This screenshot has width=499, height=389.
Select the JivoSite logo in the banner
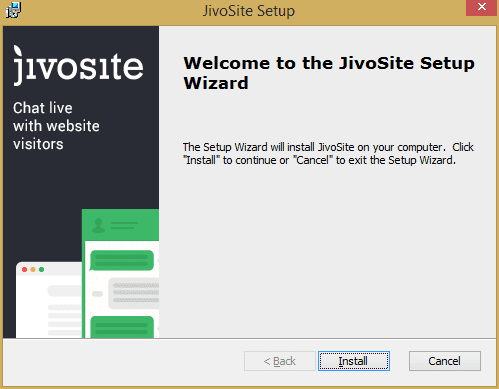click(x=78, y=66)
